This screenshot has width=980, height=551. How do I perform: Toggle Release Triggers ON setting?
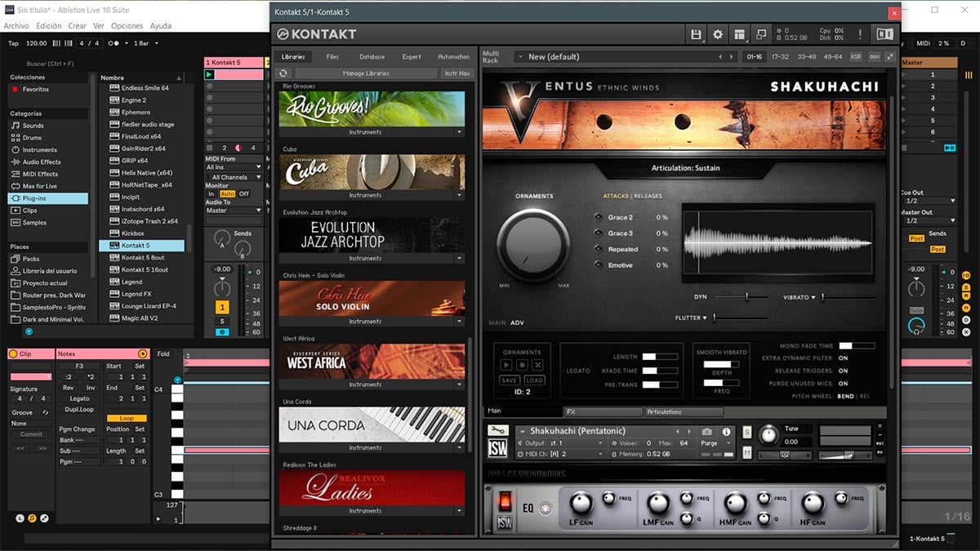tap(843, 371)
